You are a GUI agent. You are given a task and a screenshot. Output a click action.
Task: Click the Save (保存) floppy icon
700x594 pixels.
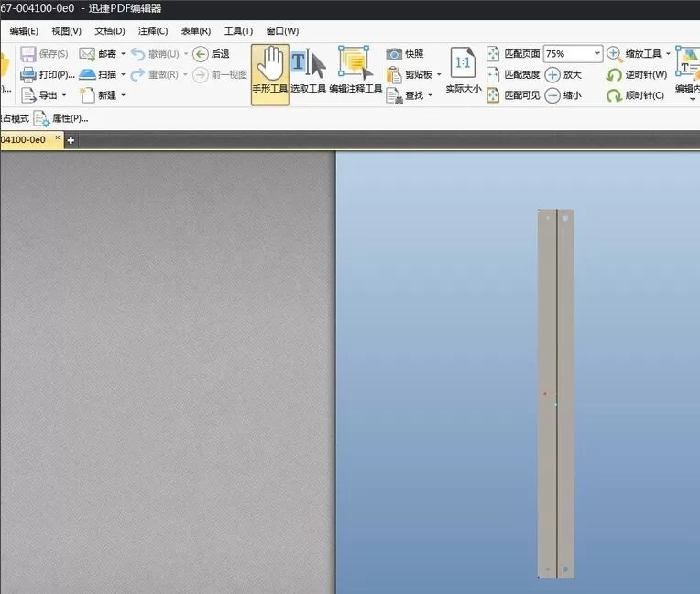tap(27, 54)
